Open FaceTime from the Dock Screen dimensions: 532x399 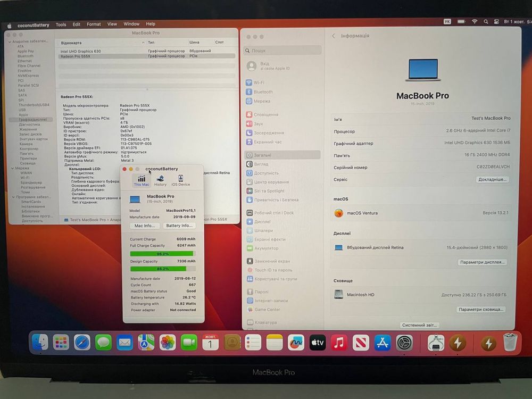[189, 343]
